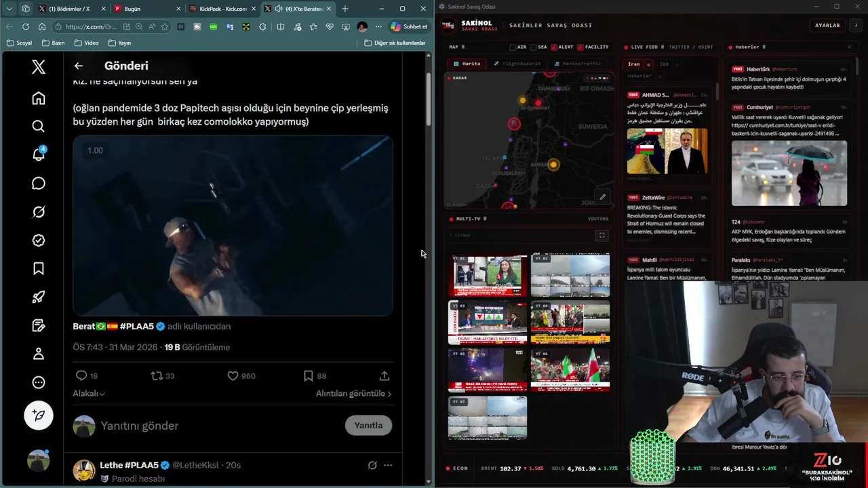Expand the Alakalı replies sort dropdown
Viewport: 868px width, 488px height.
89,393
